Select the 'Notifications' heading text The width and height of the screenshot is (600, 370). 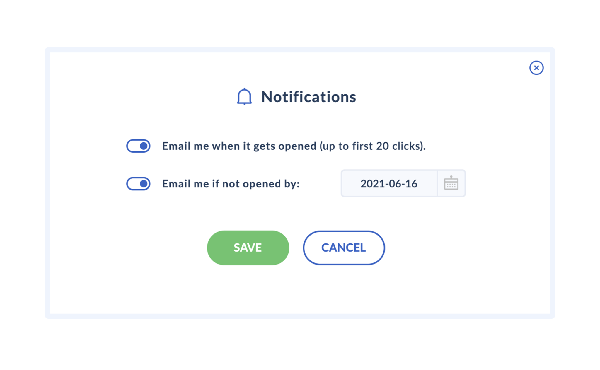(x=308, y=97)
